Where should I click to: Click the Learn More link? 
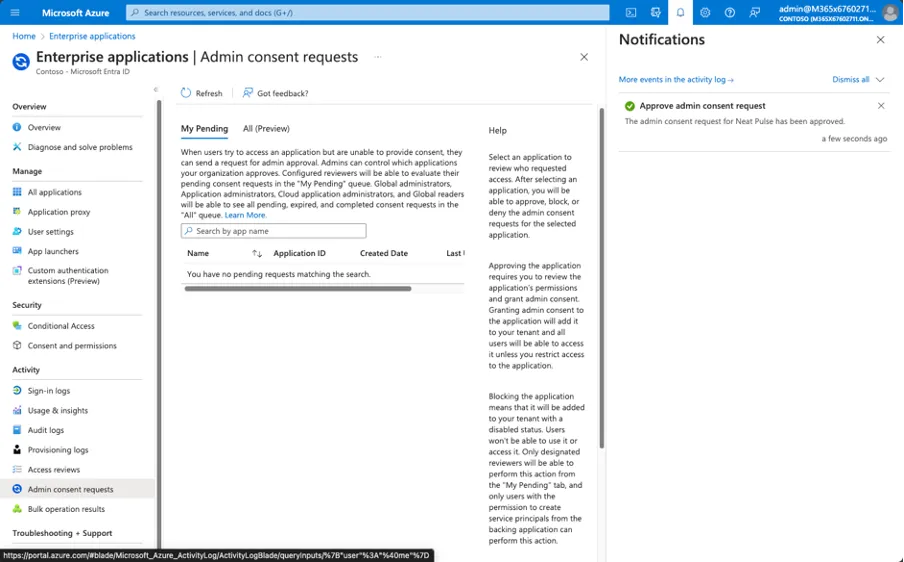coord(245,215)
